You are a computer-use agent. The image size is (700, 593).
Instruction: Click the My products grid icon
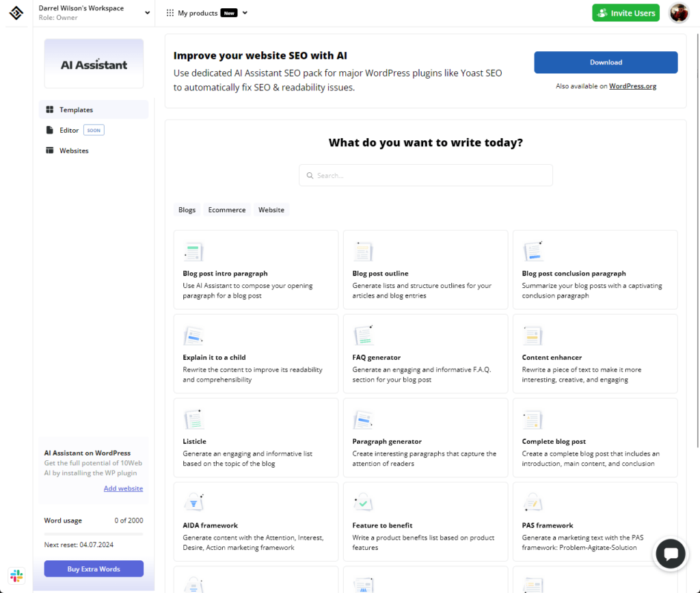click(170, 13)
